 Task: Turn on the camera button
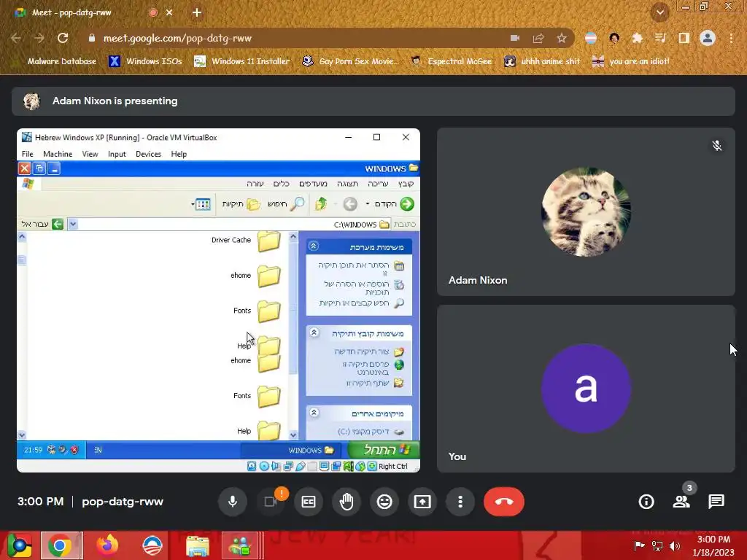271,502
